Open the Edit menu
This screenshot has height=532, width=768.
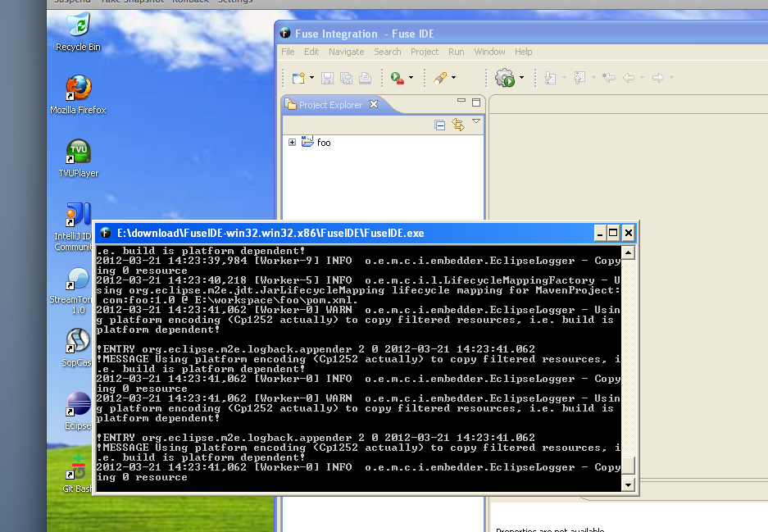click(x=311, y=52)
